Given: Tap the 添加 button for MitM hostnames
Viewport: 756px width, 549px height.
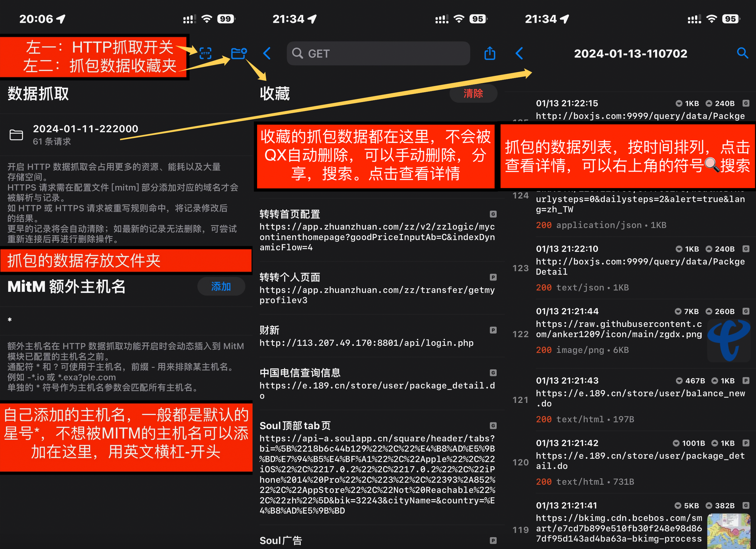Looking at the screenshot, I should click(221, 286).
